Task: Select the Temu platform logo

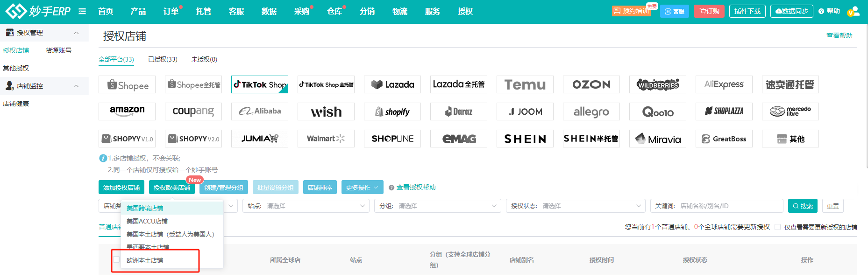Action: 525,84
